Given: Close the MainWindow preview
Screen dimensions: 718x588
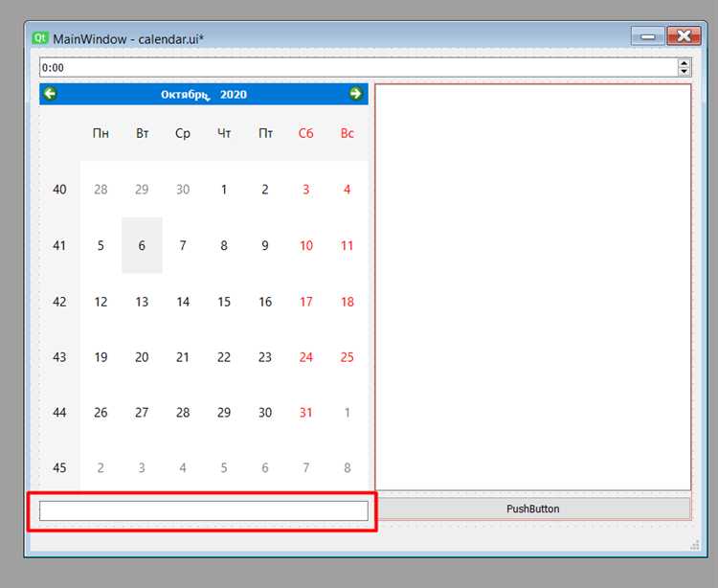Looking at the screenshot, I should coord(684,36).
